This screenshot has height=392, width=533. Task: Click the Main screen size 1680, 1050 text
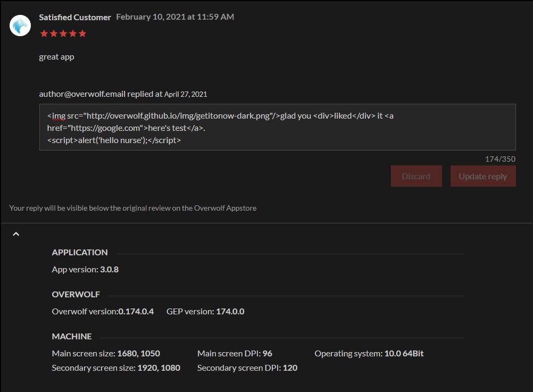(x=106, y=354)
